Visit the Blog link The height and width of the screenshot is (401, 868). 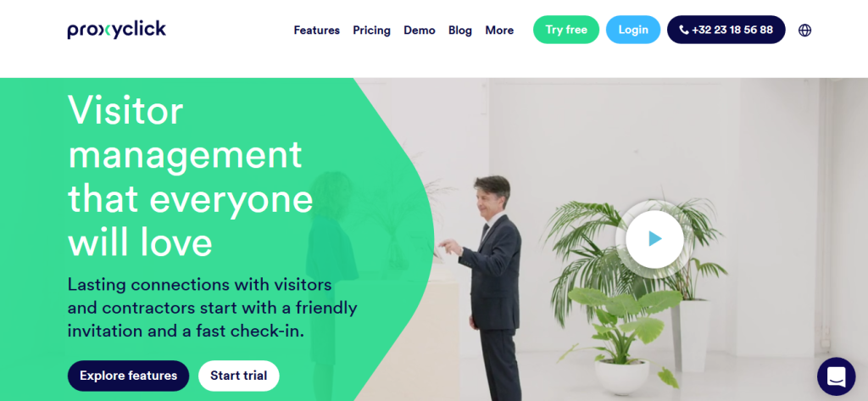[460, 30]
